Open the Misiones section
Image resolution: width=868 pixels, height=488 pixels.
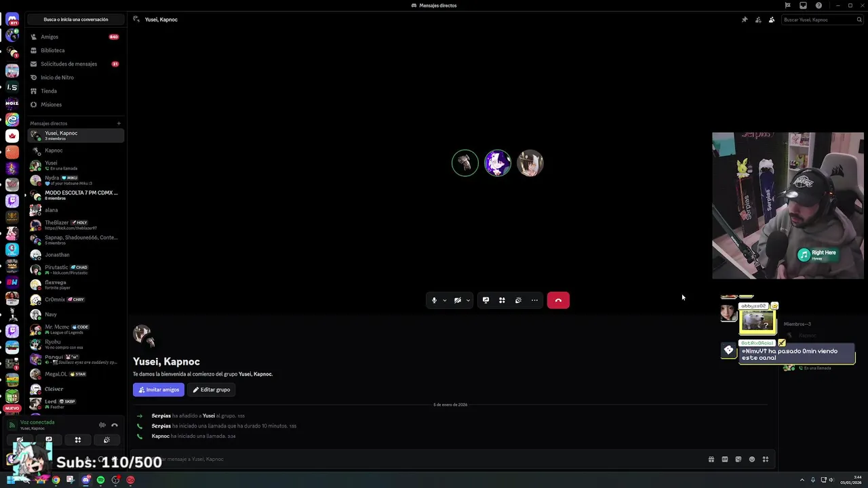click(x=75, y=104)
